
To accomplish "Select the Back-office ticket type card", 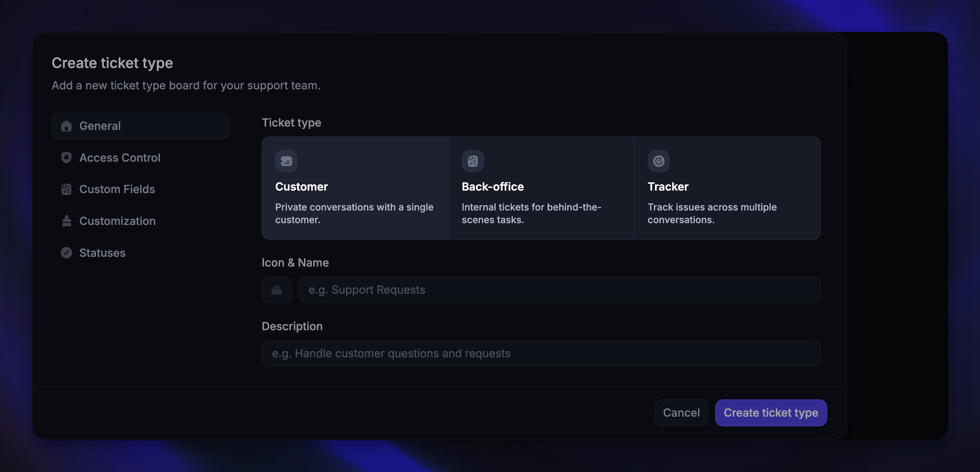I will (541, 189).
